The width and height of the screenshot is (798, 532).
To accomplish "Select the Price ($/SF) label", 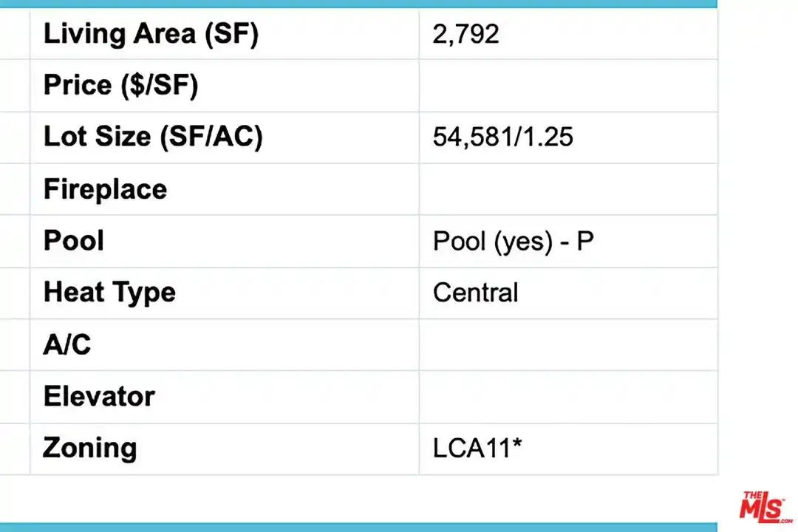I will [x=120, y=85].
